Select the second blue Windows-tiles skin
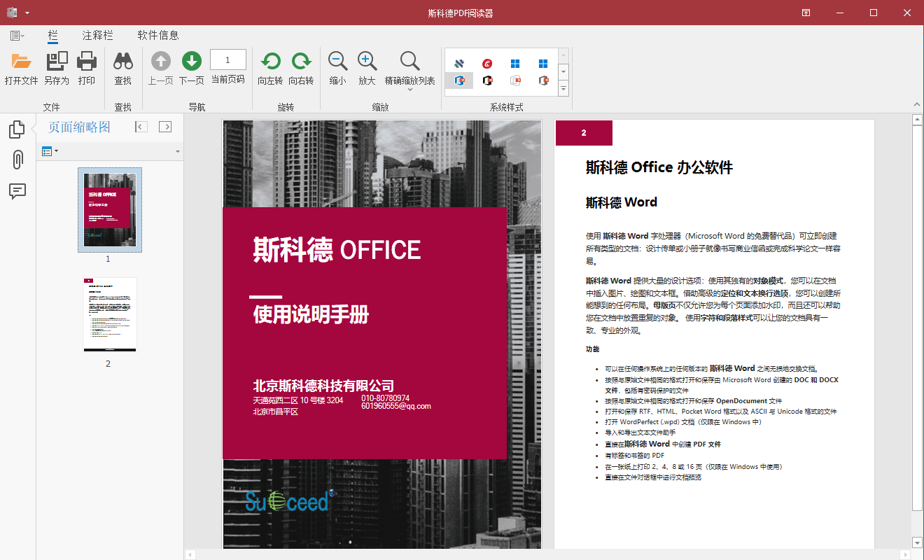Screen dimensions: 924x560 point(543,64)
